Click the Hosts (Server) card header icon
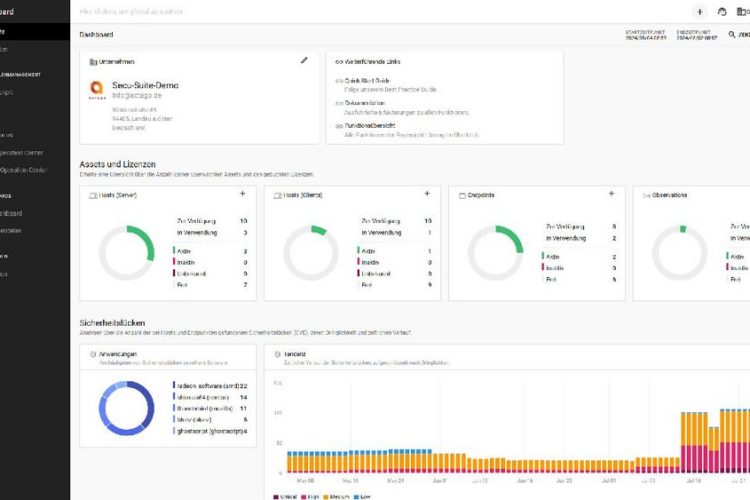Screen dimensions: 750x500 tap(93, 195)
